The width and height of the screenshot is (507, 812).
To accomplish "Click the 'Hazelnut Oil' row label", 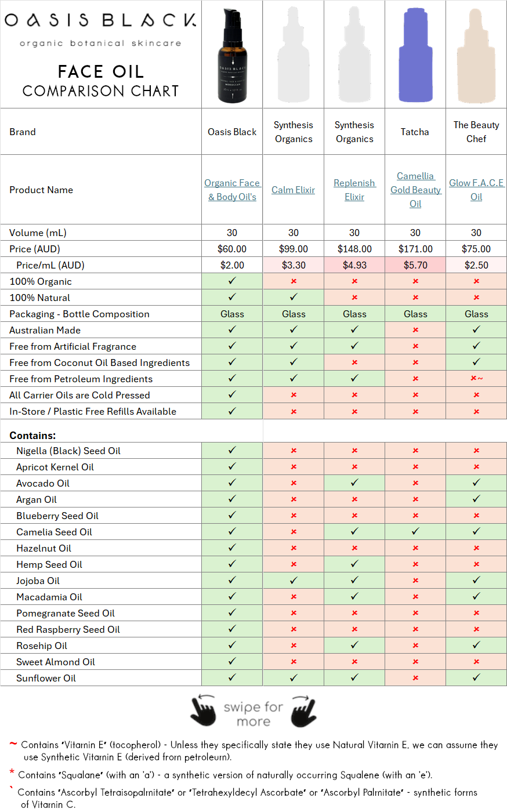I will (44, 548).
